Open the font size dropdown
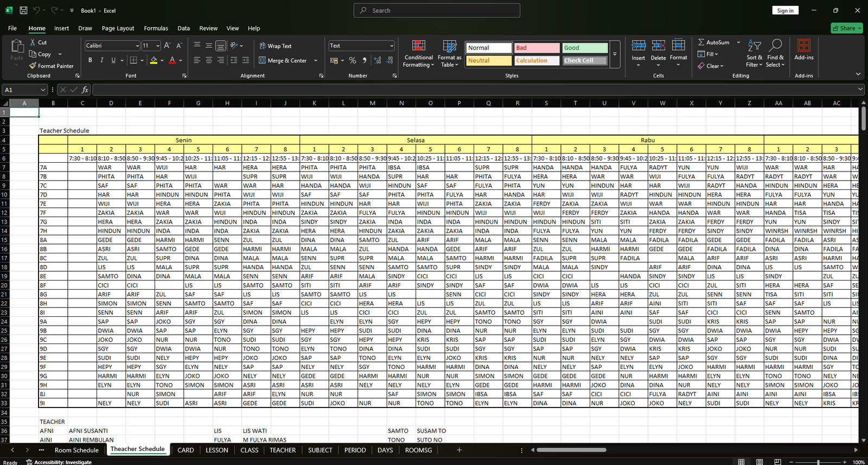This screenshot has width=868, height=465. pos(157,46)
